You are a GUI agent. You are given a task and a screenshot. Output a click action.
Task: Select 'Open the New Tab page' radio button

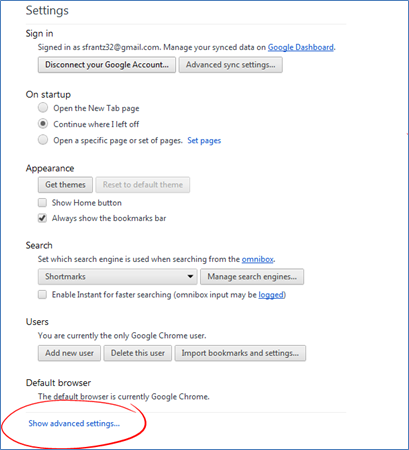[43, 108]
